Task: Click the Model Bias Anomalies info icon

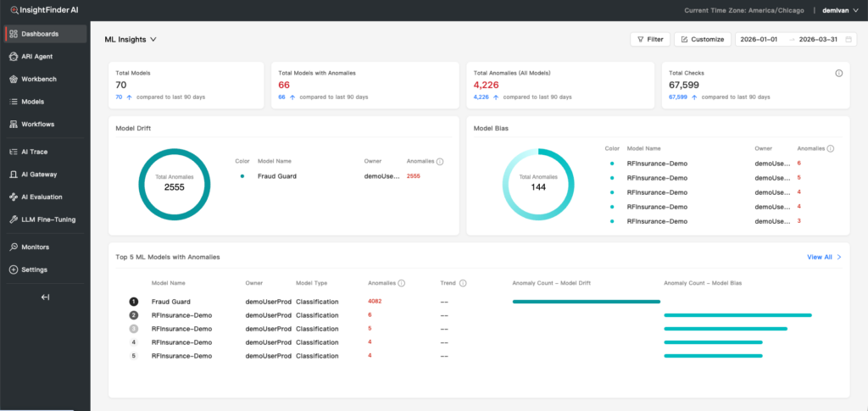Action: coord(831,149)
